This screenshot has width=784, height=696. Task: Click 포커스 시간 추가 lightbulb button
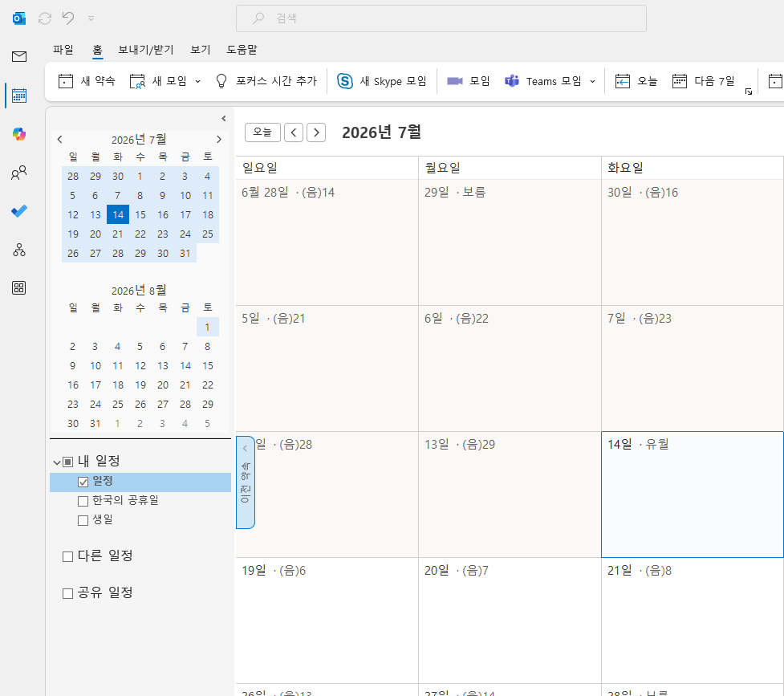[x=266, y=81]
